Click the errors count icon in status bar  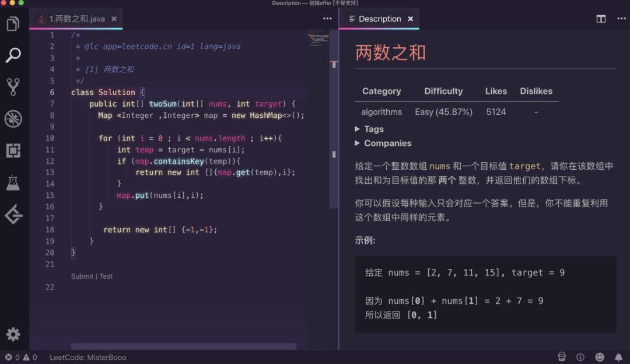point(8,357)
